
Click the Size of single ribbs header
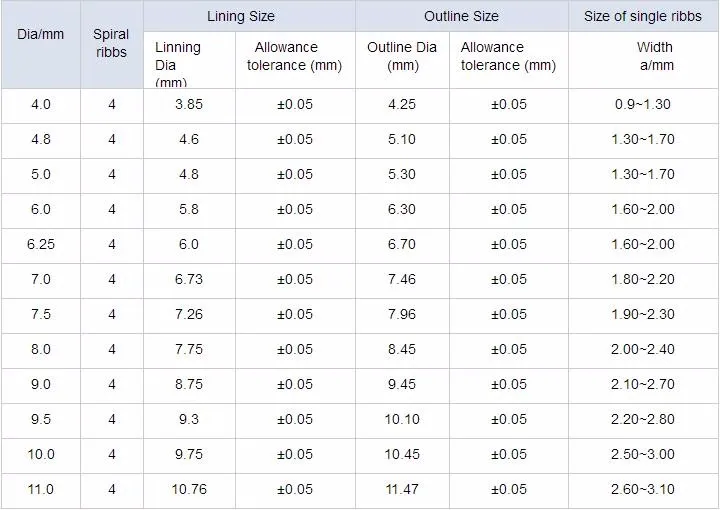[x=643, y=17]
